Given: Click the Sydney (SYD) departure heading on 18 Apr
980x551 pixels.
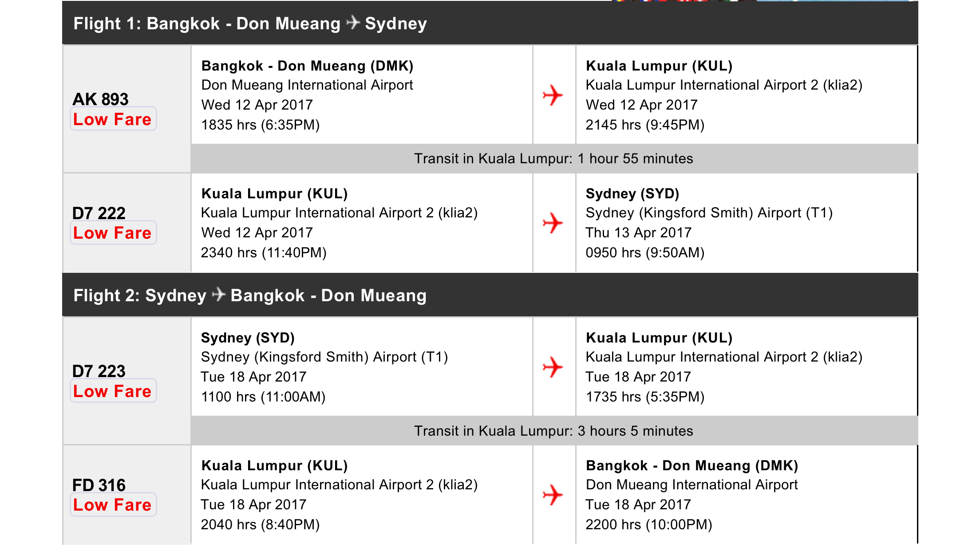Looking at the screenshot, I should tap(248, 338).
